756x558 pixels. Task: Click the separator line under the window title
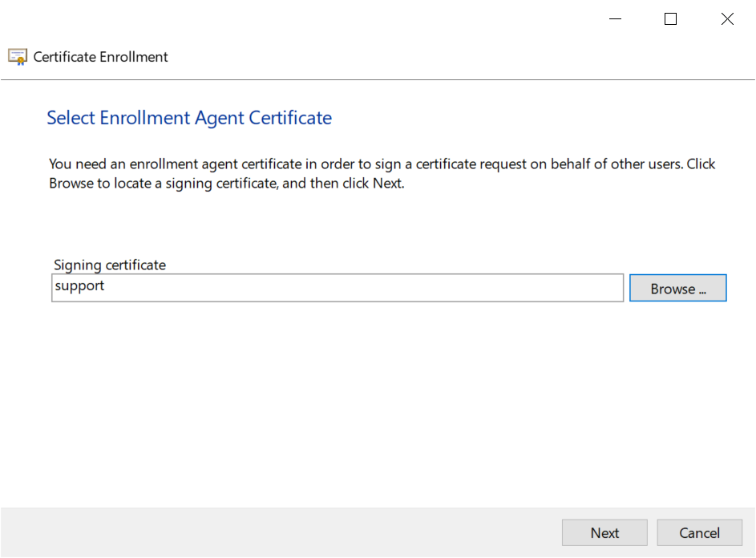pyautogui.click(x=377, y=79)
